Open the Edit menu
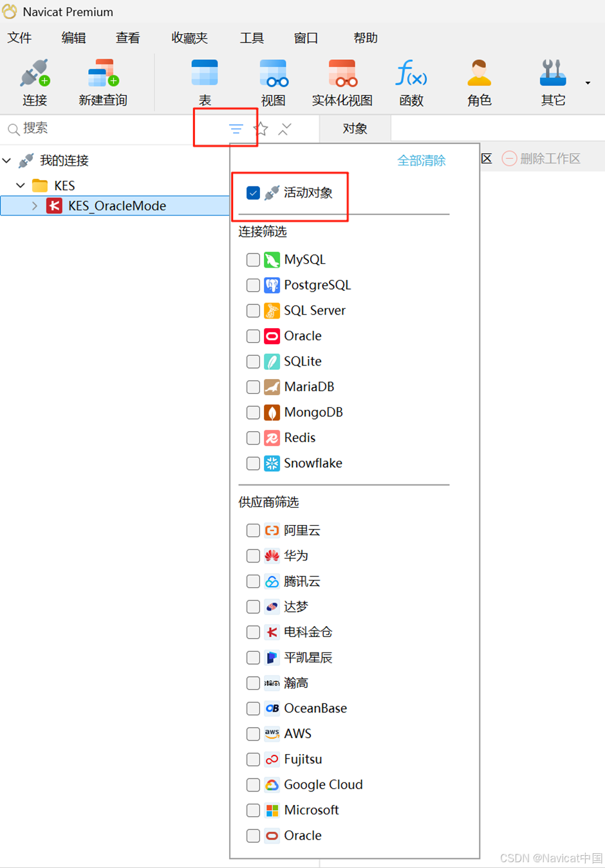Viewport: 605px width, 868px height. coord(73,38)
